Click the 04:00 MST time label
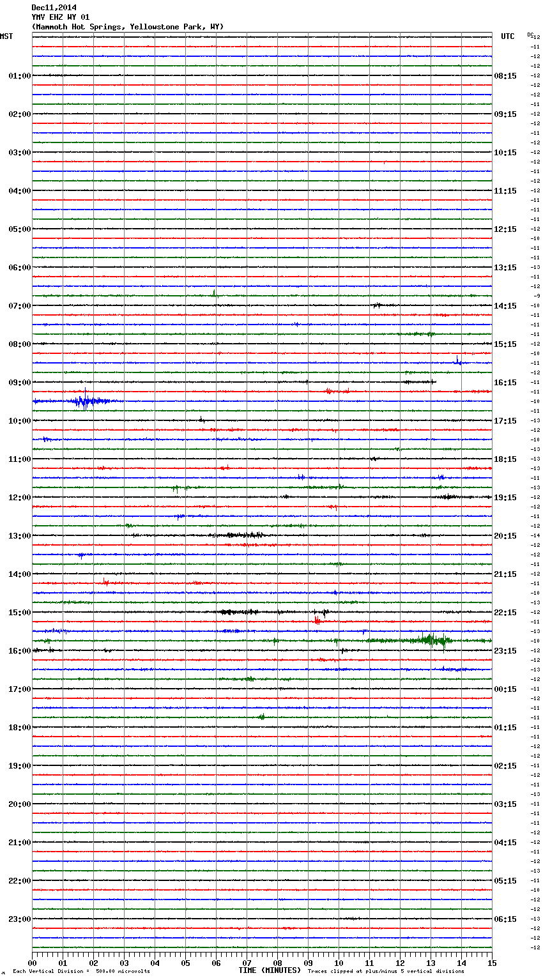 (20, 191)
